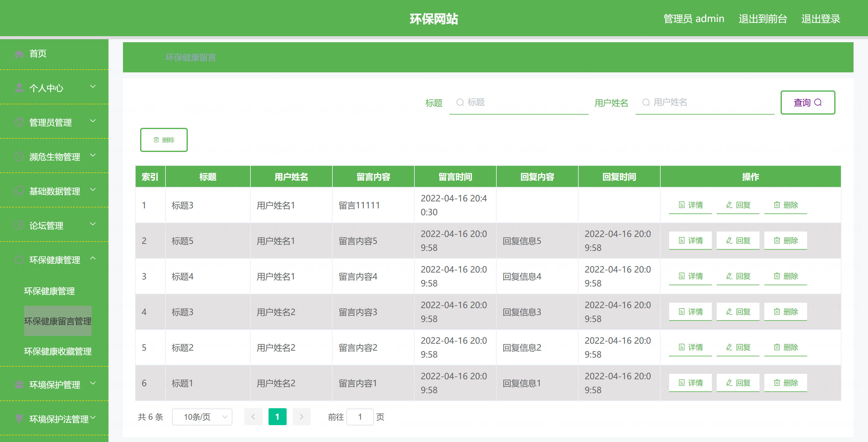Select 环保健康管理 submenu item
The height and width of the screenshot is (442, 868).
coord(49,291)
